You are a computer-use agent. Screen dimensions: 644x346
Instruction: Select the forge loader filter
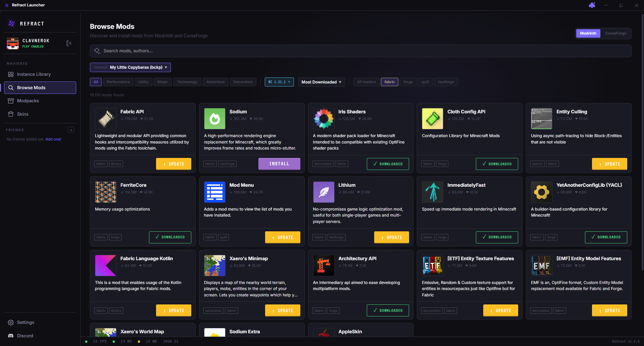click(408, 82)
